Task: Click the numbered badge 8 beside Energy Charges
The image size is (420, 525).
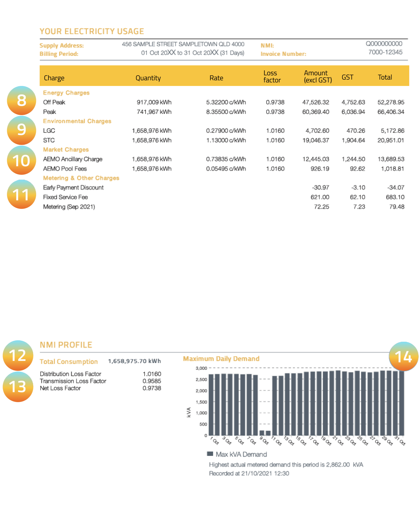Action: pos(22,100)
